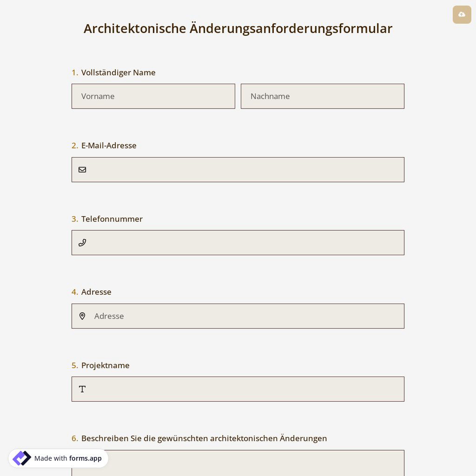476x476 pixels.
Task: Click inside the Nachname input field
Action: pos(322,96)
